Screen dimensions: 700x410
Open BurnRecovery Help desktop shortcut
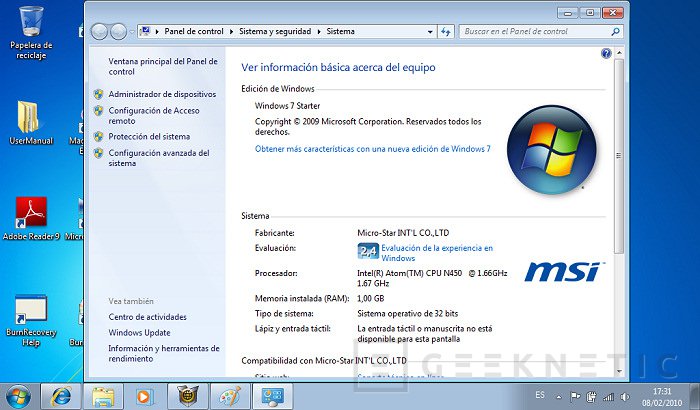tap(31, 321)
